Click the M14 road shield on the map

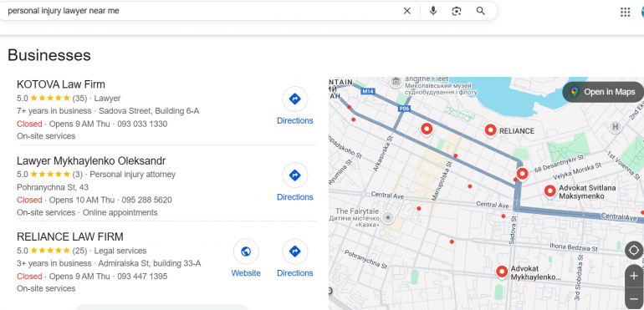pos(368,91)
